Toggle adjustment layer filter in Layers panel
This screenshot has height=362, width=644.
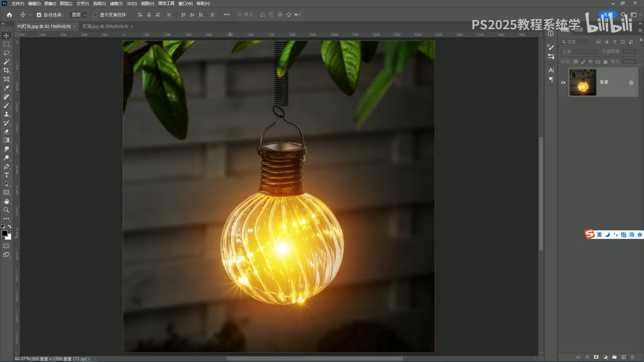[x=606, y=42]
